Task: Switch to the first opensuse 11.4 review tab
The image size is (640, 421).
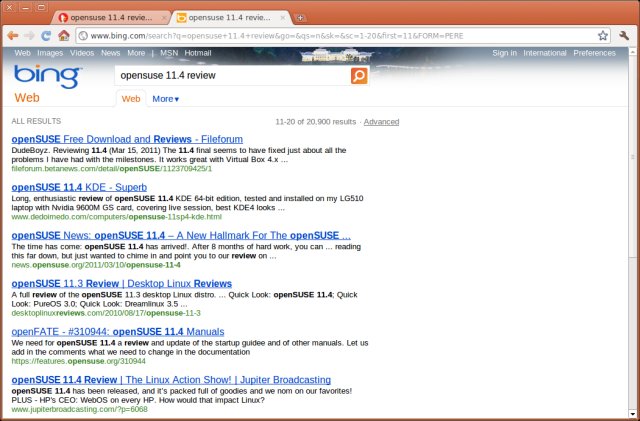Action: point(110,18)
